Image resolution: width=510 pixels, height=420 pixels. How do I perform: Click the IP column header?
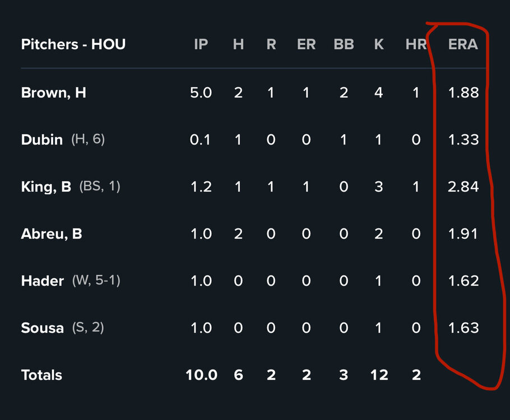(201, 44)
